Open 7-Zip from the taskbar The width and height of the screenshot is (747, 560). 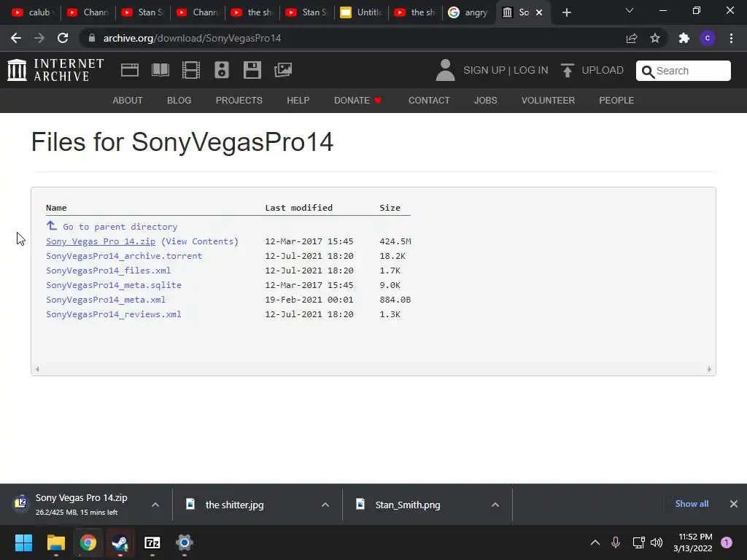pyautogui.click(x=152, y=542)
